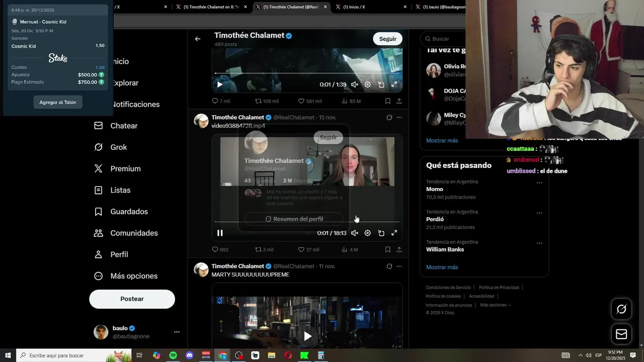Play the MARTY SUUUUUUUUUPREME video thumbnail
644x362 pixels.
[307, 336]
